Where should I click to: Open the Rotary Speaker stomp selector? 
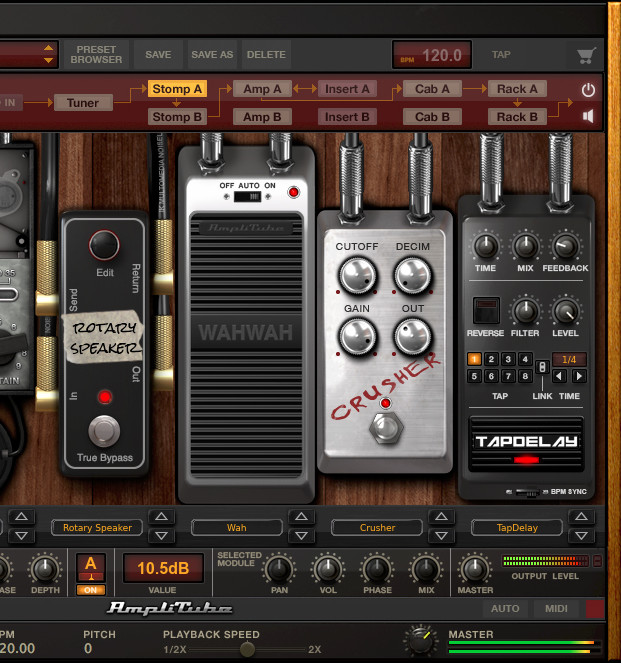[97, 528]
